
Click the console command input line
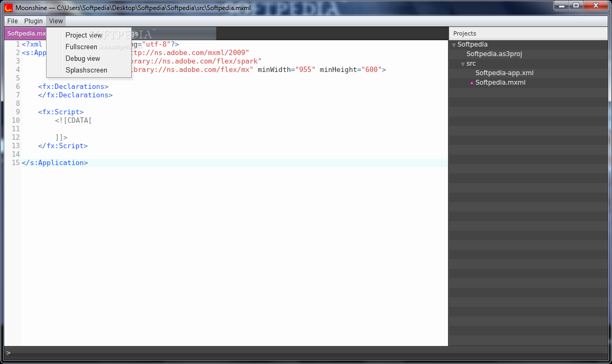[306, 353]
